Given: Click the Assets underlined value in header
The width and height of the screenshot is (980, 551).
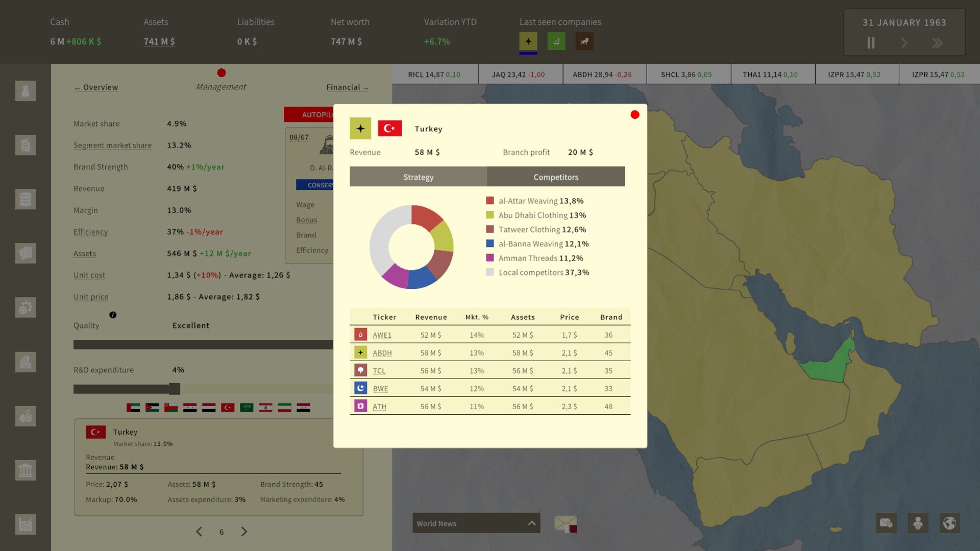Looking at the screenshot, I should 159,42.
